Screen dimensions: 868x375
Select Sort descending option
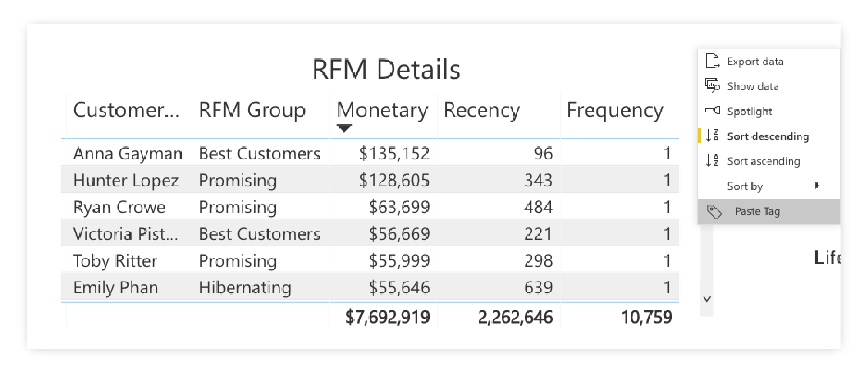[769, 136]
